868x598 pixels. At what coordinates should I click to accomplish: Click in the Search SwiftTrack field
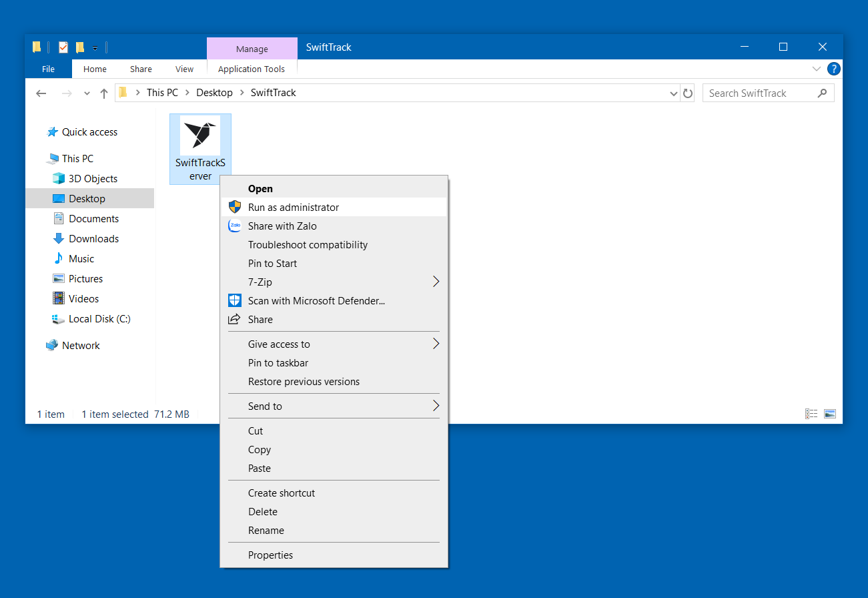coord(769,93)
